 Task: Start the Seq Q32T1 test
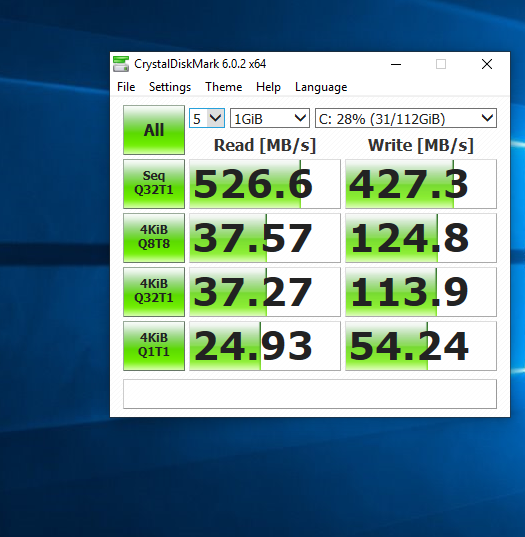154,184
